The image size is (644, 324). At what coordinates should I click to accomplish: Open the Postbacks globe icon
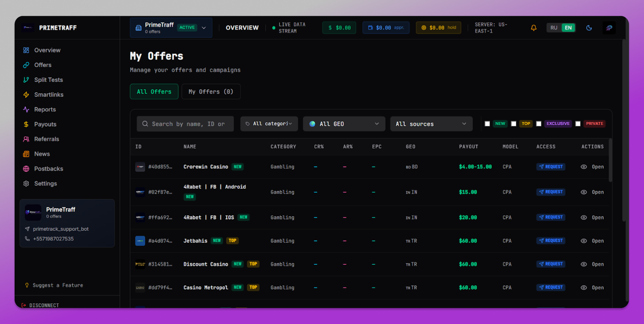tap(26, 169)
